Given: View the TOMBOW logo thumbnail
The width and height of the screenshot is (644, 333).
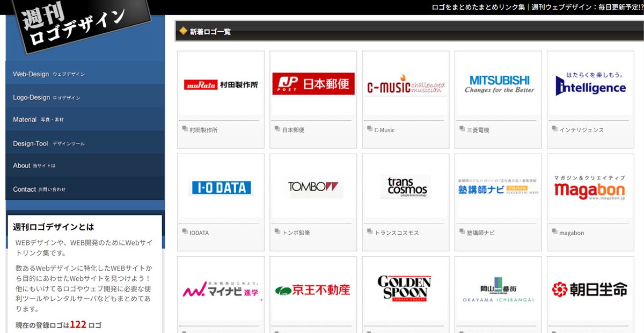Looking at the screenshot, I should pyautogui.click(x=313, y=187).
